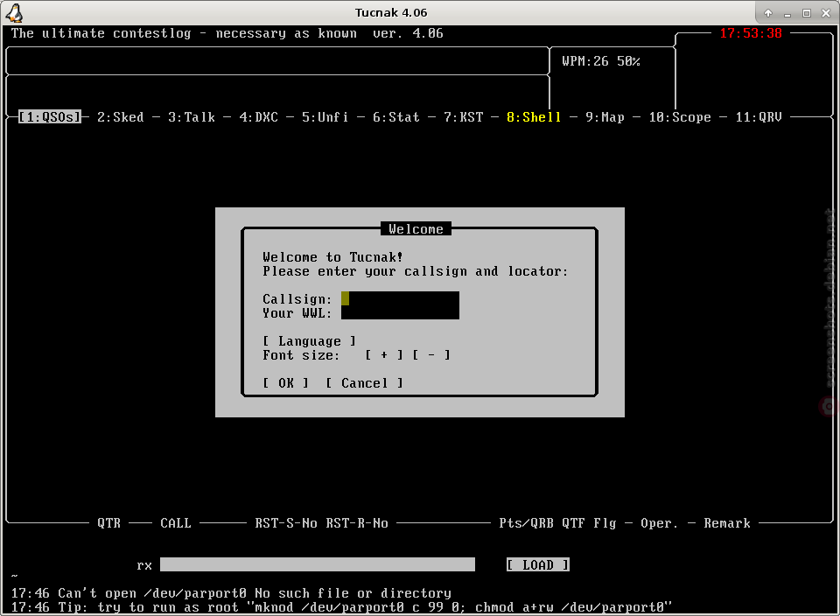Image resolution: width=840 pixels, height=616 pixels.
Task: Click the Tucnak penguin icon in title bar
Action: [x=15, y=13]
